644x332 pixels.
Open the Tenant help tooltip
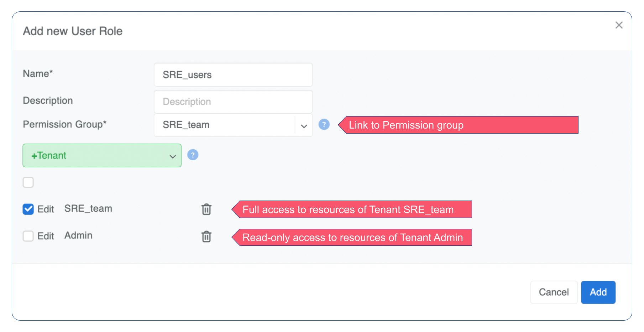pyautogui.click(x=193, y=155)
